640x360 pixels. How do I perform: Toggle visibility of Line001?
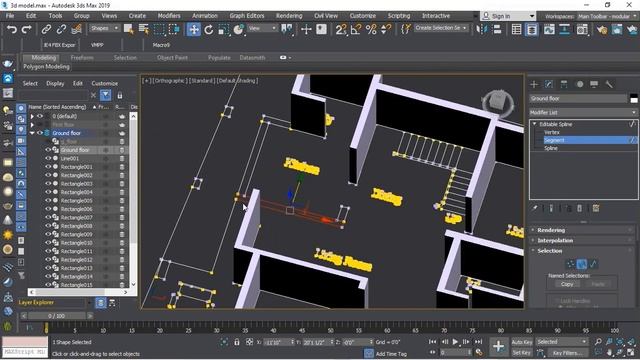click(x=48, y=158)
